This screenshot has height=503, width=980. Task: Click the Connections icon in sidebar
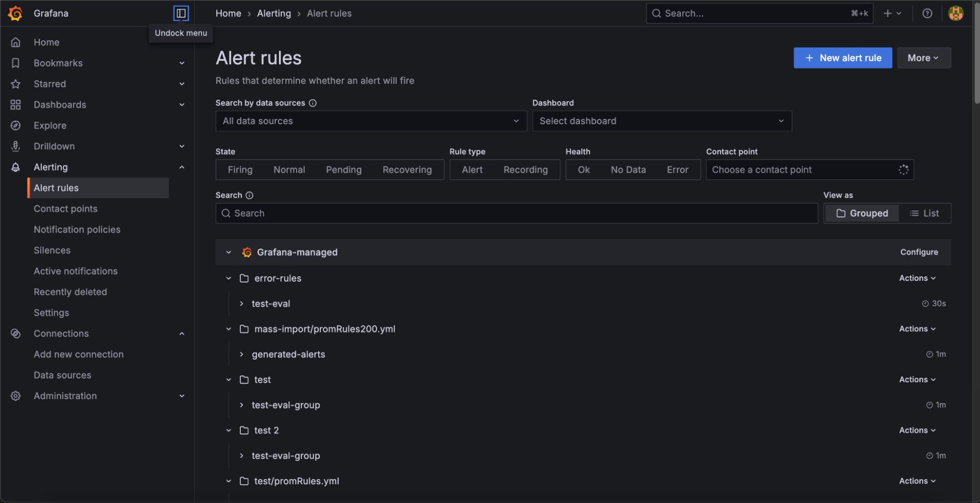pyautogui.click(x=16, y=334)
